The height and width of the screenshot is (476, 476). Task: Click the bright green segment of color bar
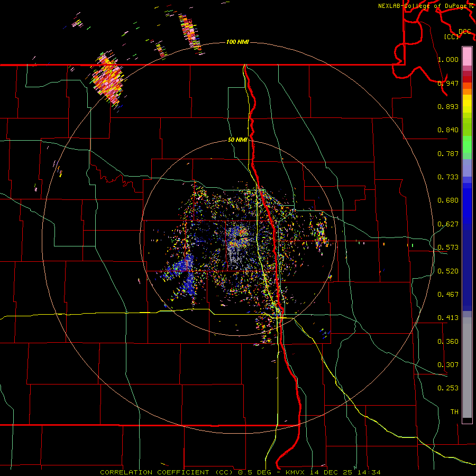pyautogui.click(x=467, y=144)
